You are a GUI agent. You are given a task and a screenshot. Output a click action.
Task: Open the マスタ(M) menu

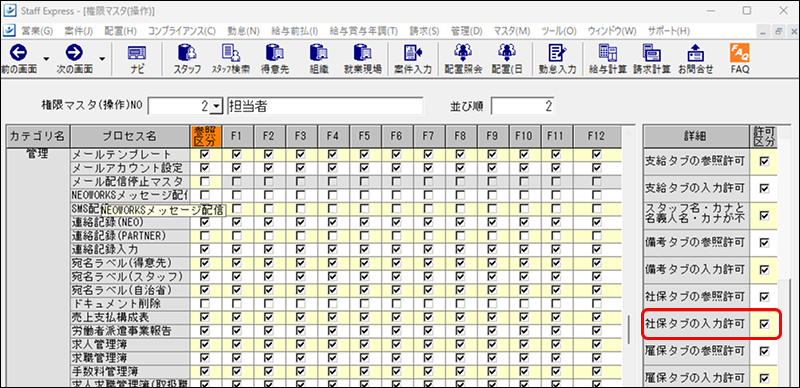point(512,31)
